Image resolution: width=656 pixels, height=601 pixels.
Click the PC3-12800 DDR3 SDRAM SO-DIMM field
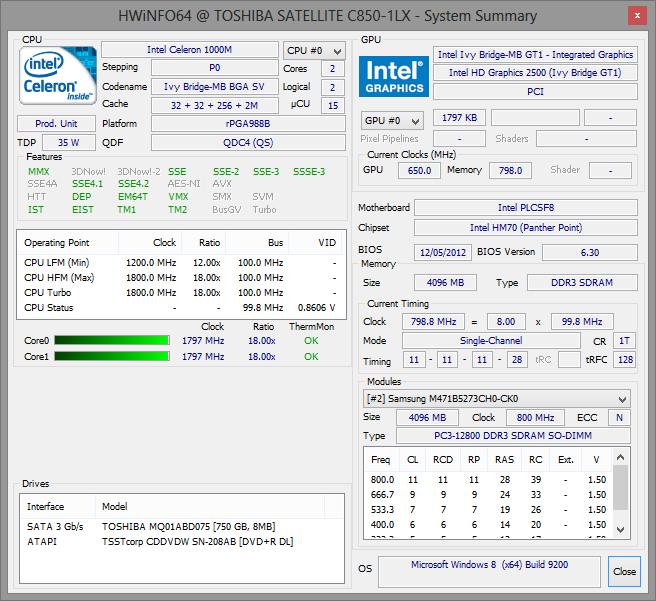[513, 436]
